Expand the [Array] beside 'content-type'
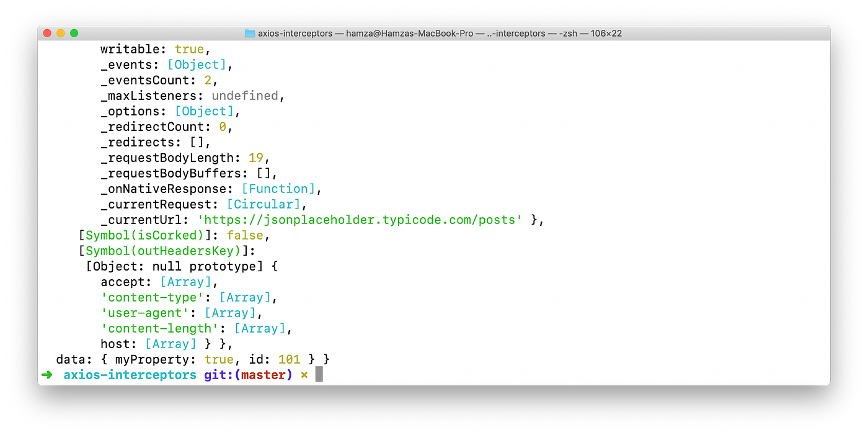The width and height of the screenshot is (868, 435). coord(245,297)
